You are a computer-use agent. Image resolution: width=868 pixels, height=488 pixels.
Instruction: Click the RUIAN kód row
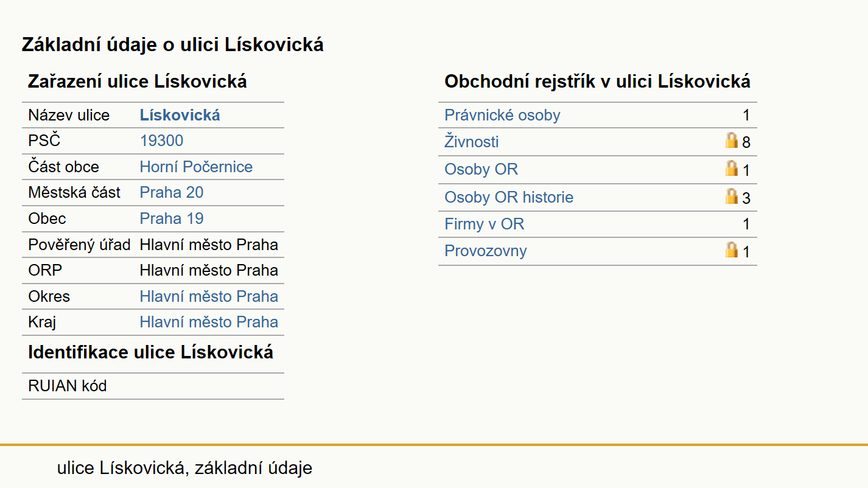point(153,386)
